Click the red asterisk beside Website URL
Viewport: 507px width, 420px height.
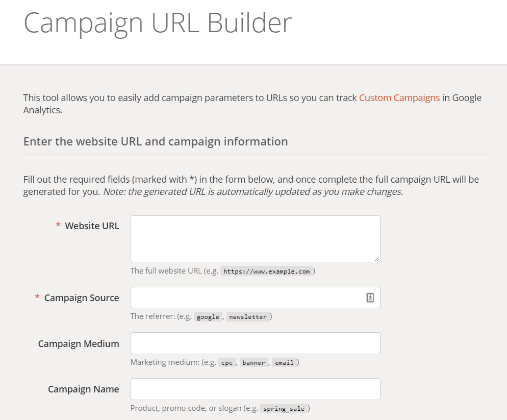[x=58, y=226]
